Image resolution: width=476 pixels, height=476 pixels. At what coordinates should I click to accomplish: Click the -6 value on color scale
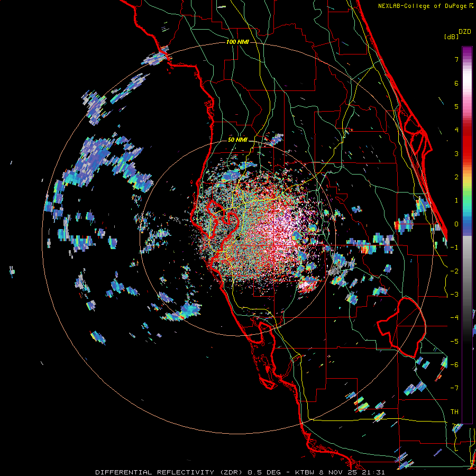[454, 365]
